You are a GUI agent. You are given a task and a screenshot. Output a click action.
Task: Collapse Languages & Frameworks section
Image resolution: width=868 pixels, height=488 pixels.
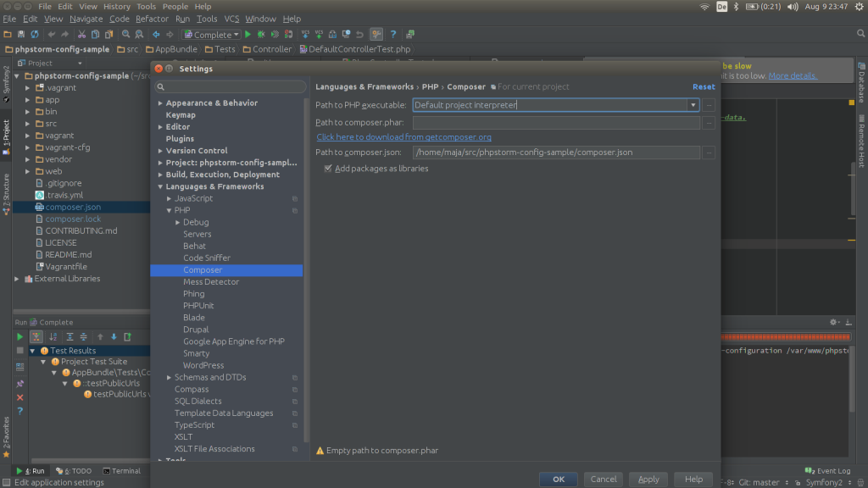[x=160, y=186]
